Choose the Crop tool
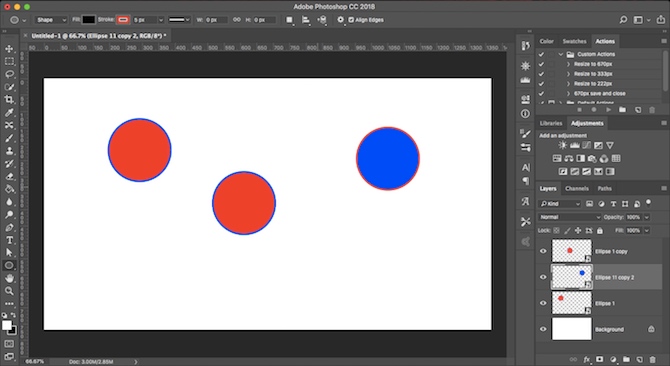 pyautogui.click(x=9, y=100)
